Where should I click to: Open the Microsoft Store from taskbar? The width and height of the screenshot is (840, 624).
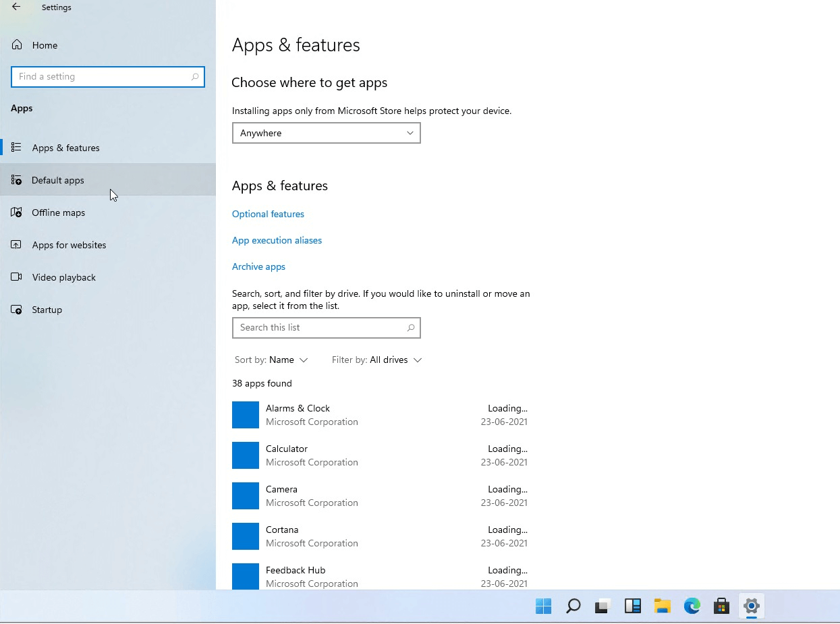(x=721, y=606)
